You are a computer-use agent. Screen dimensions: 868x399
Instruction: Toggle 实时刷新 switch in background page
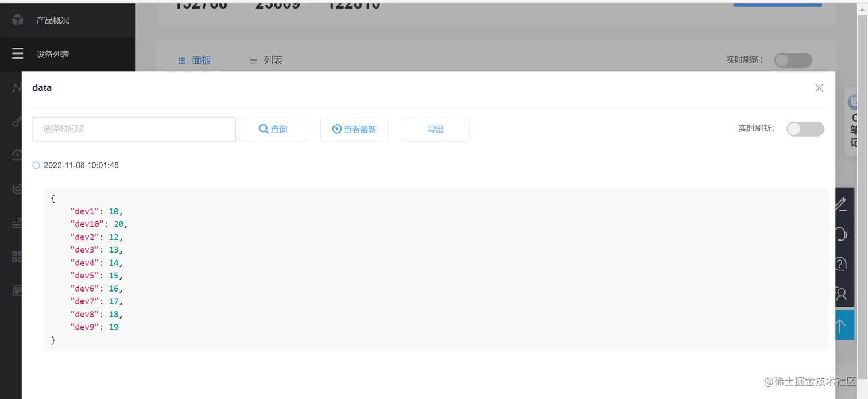[793, 60]
